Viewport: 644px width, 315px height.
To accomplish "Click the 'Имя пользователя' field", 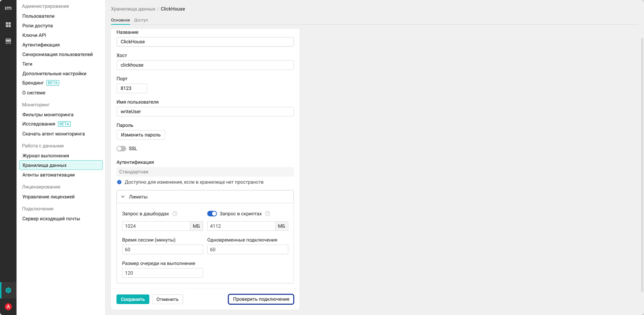I will pos(205,112).
